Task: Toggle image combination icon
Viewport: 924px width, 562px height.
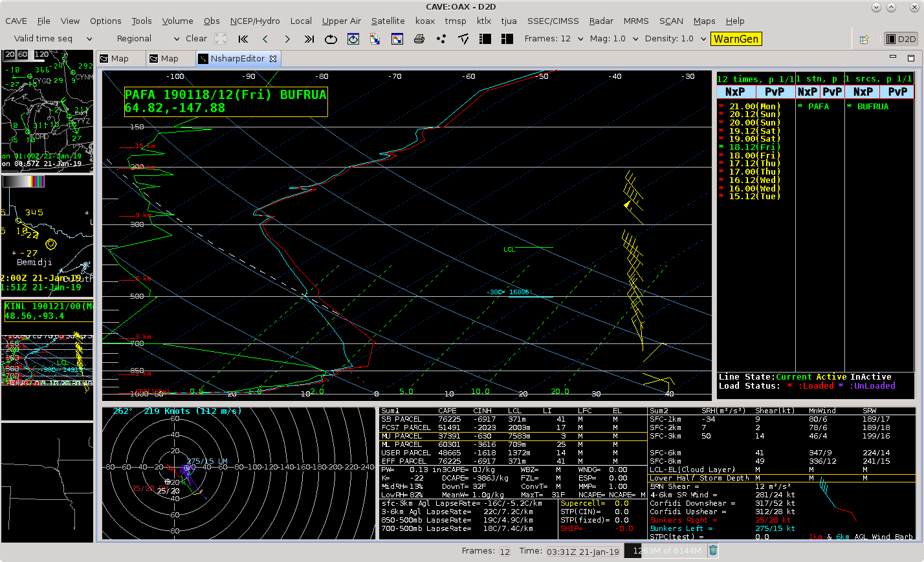Action: coord(375,39)
